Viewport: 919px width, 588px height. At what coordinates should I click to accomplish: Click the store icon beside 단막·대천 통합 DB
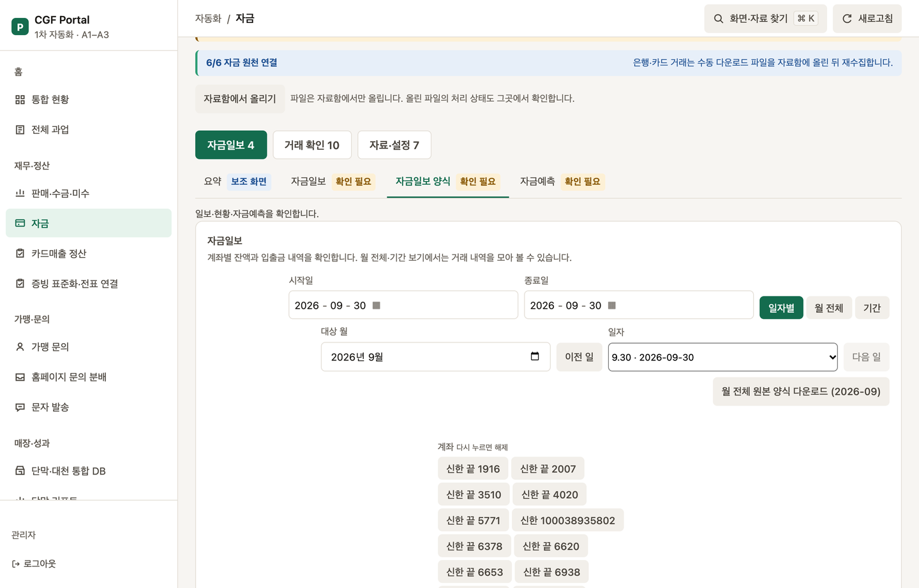pyautogui.click(x=20, y=471)
